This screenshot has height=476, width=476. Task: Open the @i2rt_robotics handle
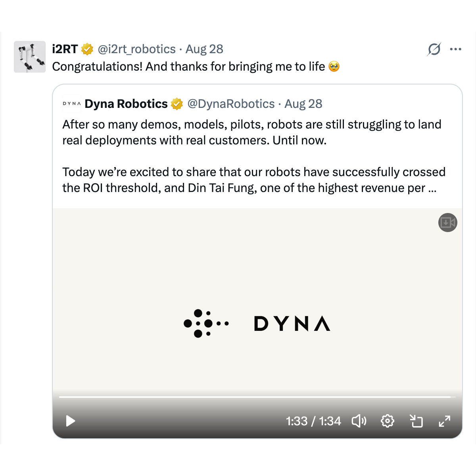137,49
